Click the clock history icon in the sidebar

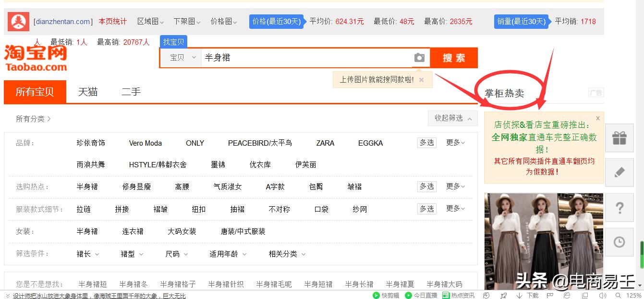620,241
